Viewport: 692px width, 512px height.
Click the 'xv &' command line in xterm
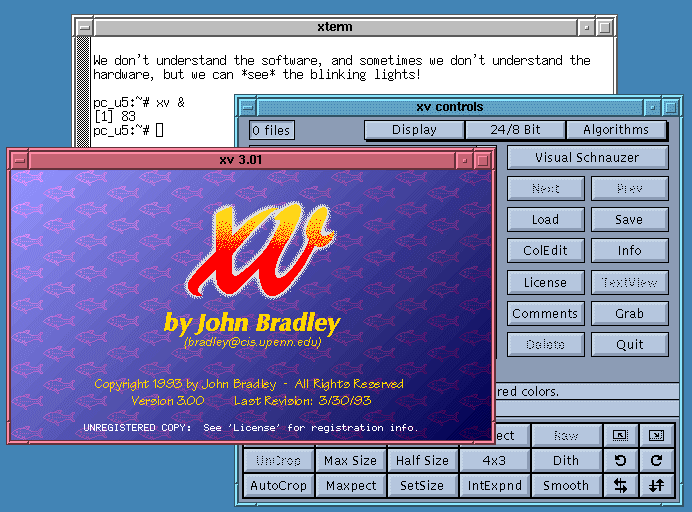[x=139, y=103]
